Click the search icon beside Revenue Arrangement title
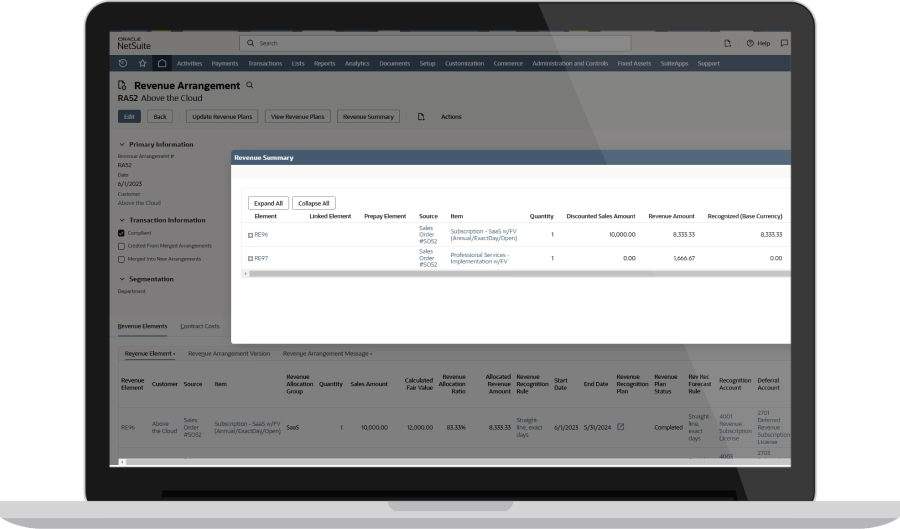This screenshot has width=900, height=529. click(250, 86)
